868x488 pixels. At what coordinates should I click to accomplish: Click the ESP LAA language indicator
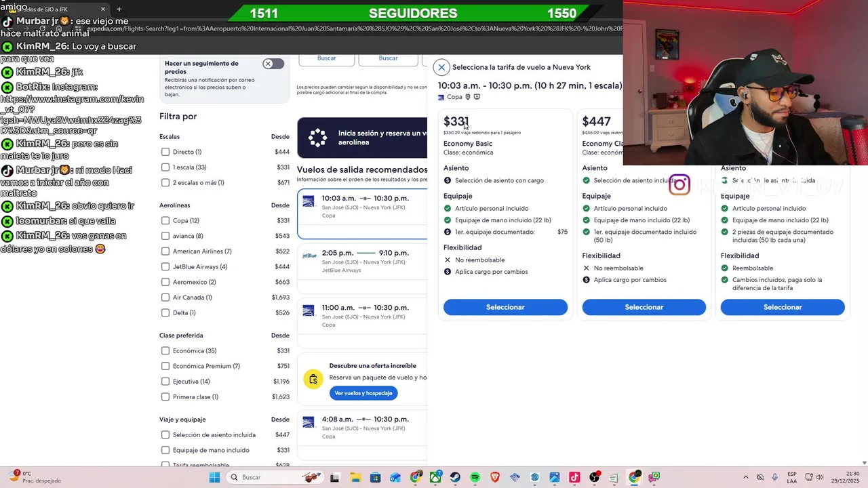tap(792, 477)
